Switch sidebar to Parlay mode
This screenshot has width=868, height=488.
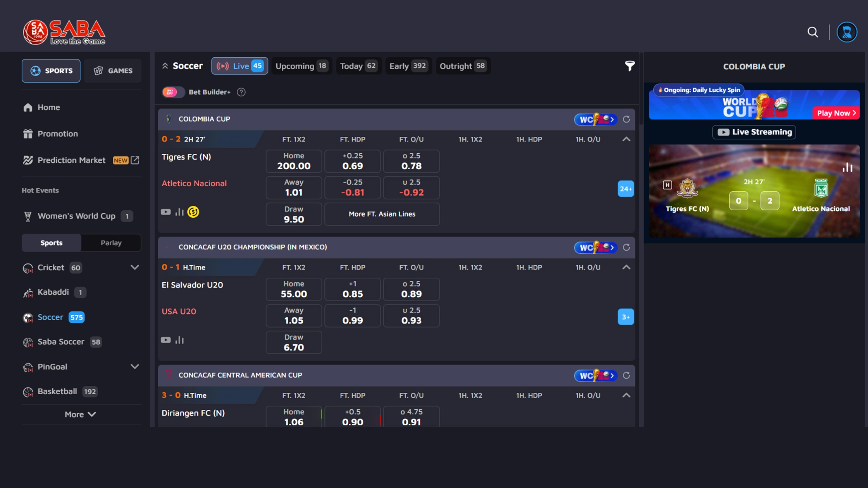111,243
